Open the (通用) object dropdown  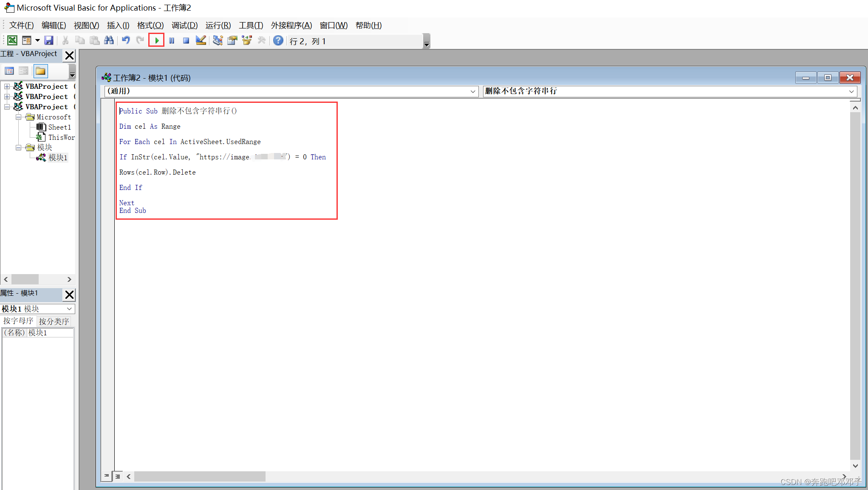coord(472,91)
